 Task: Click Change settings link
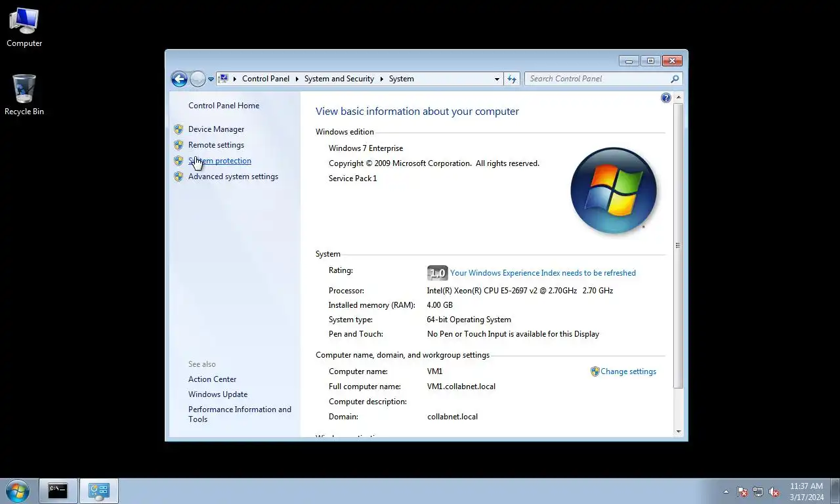(x=628, y=371)
